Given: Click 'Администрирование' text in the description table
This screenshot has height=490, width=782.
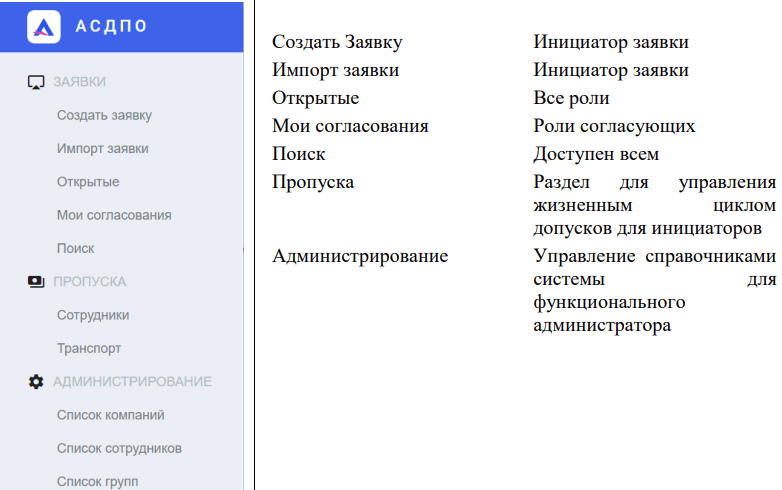Looking at the screenshot, I should (360, 256).
